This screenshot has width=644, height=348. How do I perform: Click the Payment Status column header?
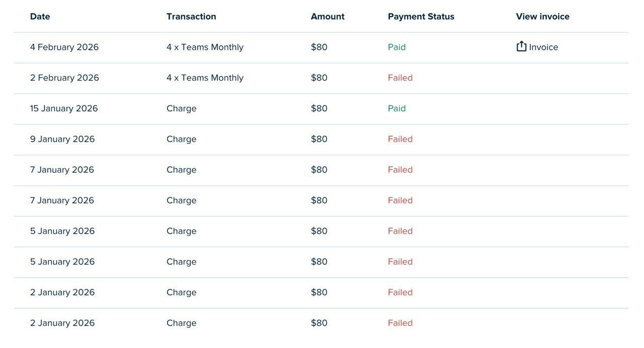pyautogui.click(x=421, y=17)
